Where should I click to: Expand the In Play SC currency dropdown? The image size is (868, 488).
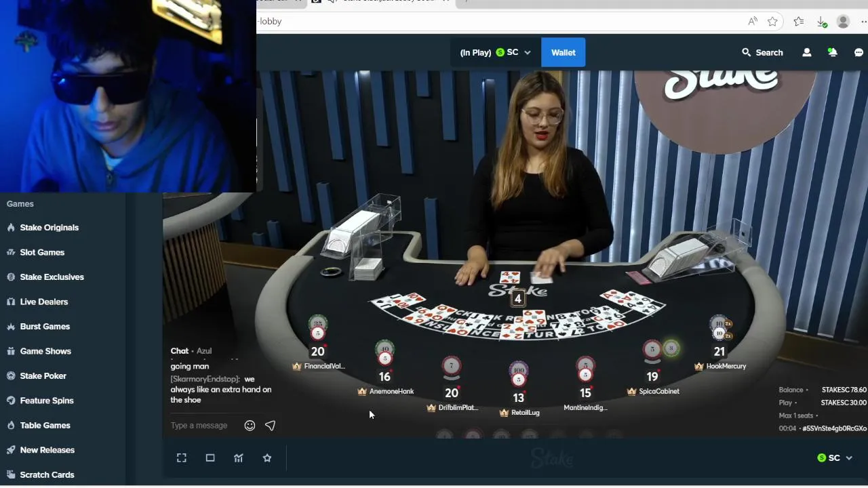(x=495, y=52)
